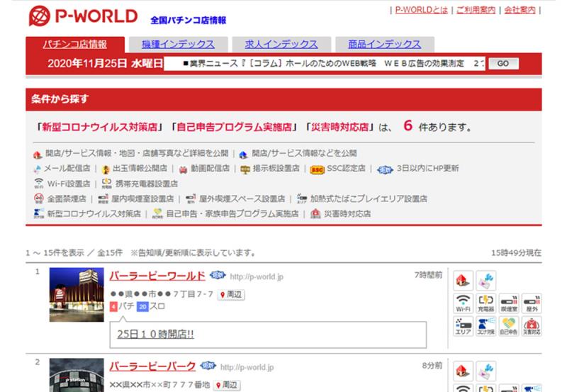The width and height of the screenshot is (567, 392).
Task: Open the ご利用案内 link in header
Action: coord(473,10)
